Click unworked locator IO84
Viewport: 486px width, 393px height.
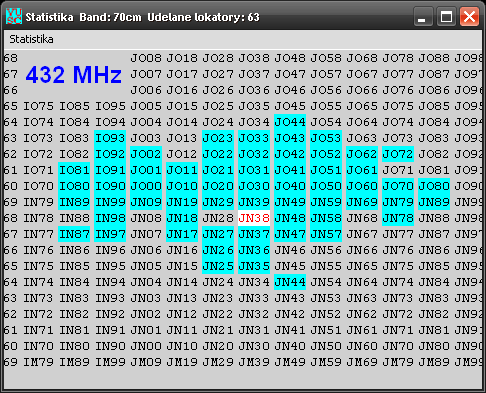tap(74, 122)
